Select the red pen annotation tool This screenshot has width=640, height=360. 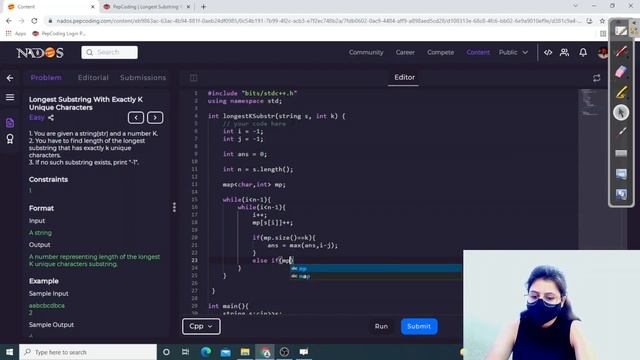[x=621, y=51]
